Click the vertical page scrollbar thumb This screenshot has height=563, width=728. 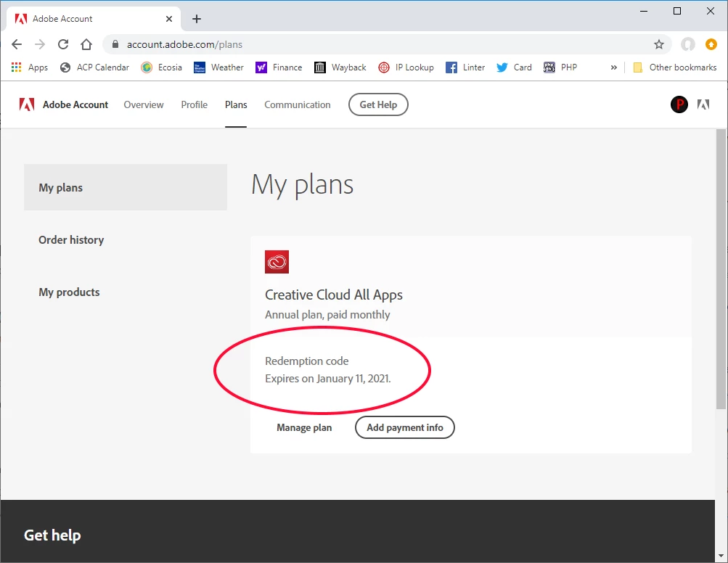click(x=721, y=269)
